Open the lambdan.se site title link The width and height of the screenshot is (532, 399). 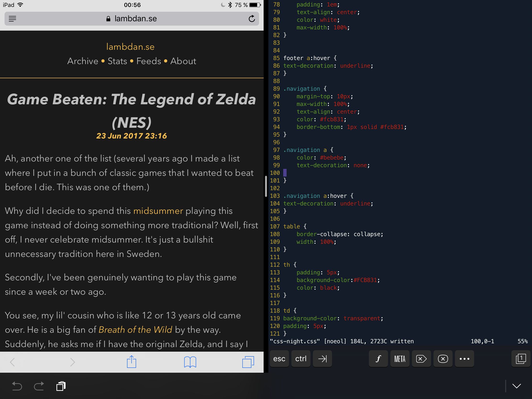[x=130, y=47]
